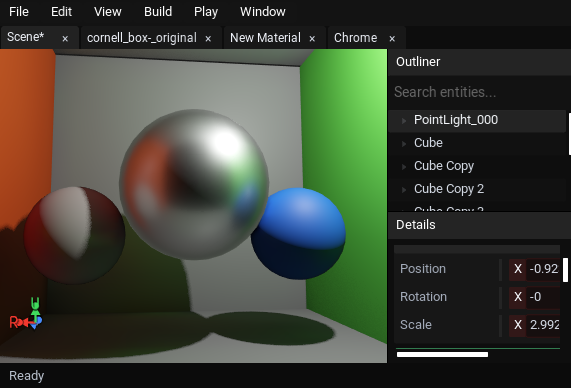Click the Rotation X axis label
The image size is (571, 388).
[x=518, y=297]
